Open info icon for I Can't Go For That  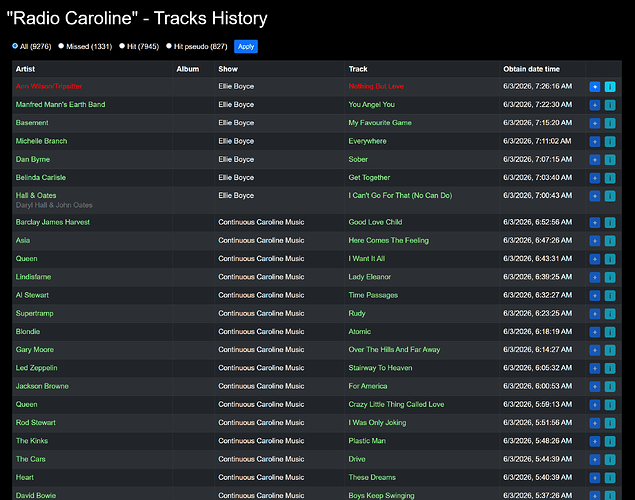[610, 196]
